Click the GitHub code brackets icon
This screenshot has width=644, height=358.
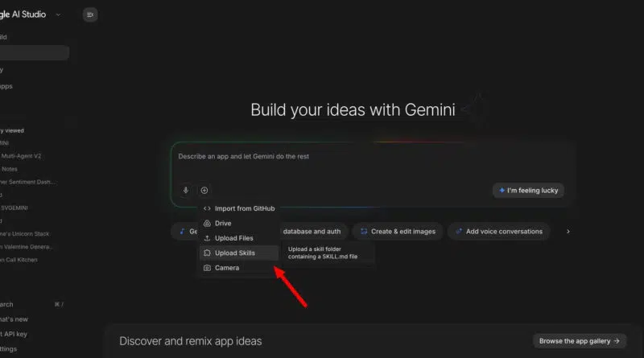coord(207,208)
